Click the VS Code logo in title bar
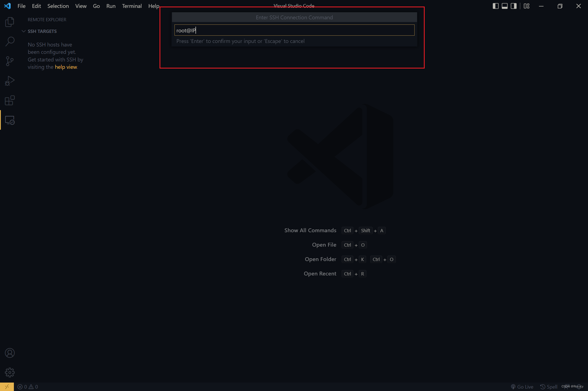 pyautogui.click(x=7, y=6)
